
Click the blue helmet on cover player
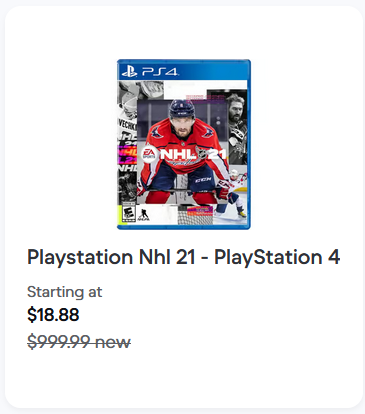[x=182, y=109]
